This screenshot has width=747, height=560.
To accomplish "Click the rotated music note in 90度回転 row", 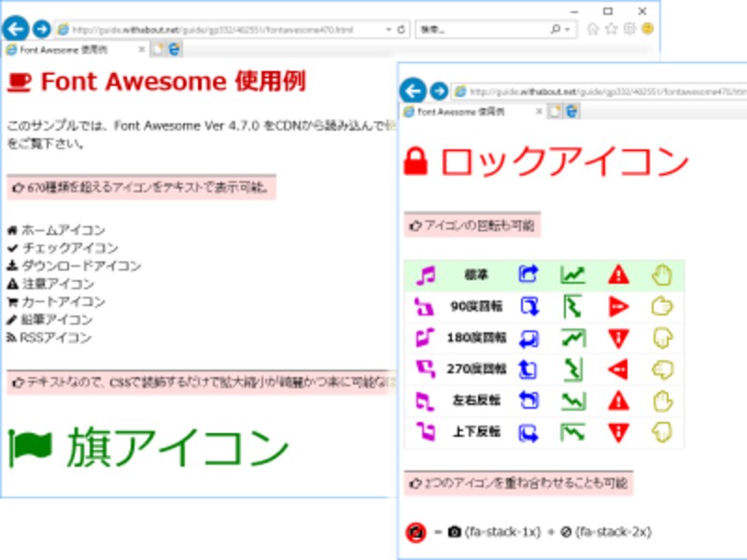I will pyautogui.click(x=424, y=306).
